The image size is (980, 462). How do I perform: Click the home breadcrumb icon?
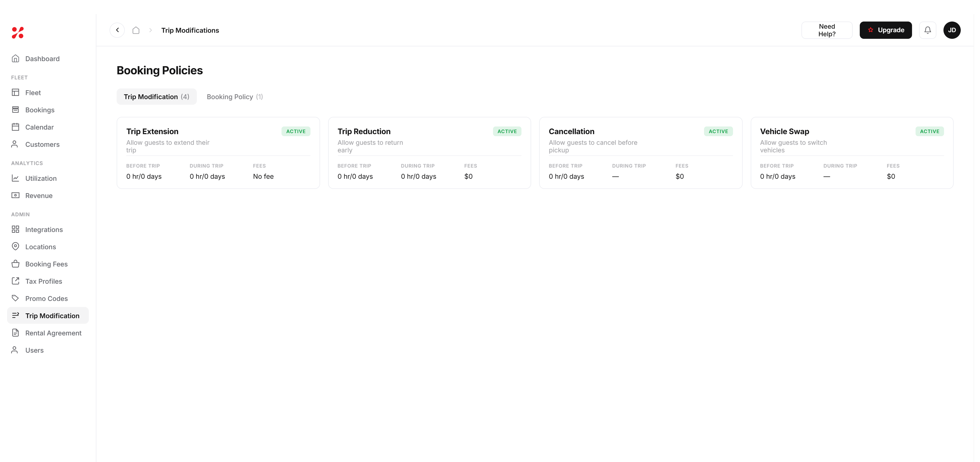(136, 30)
